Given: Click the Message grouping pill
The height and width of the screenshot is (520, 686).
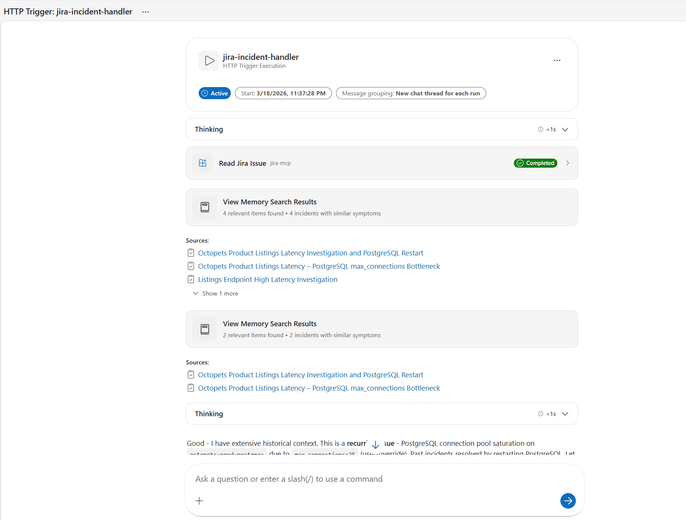Looking at the screenshot, I should point(411,94).
